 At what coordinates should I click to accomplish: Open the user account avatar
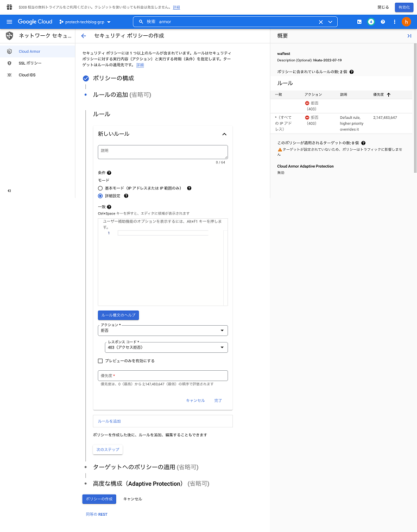(406, 22)
